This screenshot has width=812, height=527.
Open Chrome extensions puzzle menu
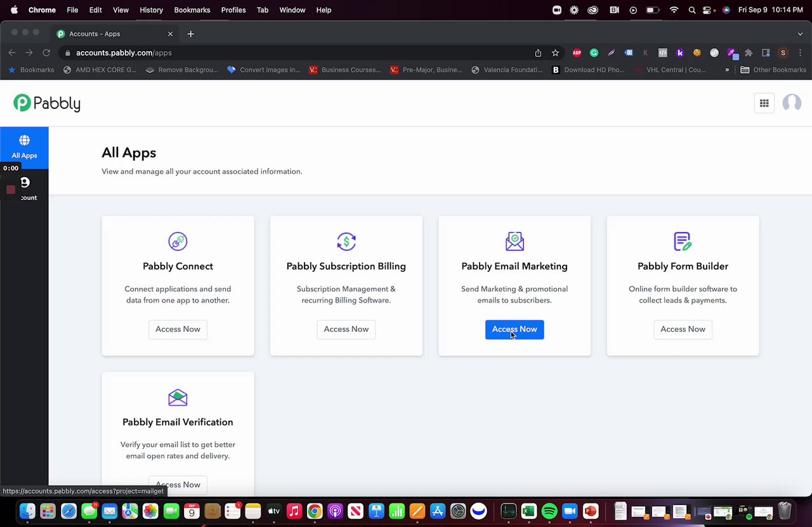tap(749, 53)
